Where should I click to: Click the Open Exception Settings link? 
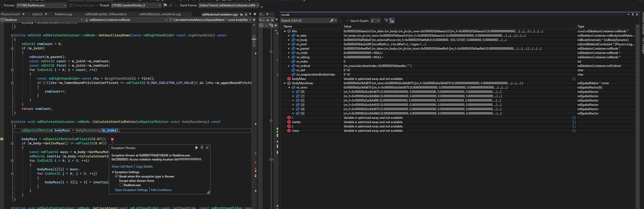(131, 190)
